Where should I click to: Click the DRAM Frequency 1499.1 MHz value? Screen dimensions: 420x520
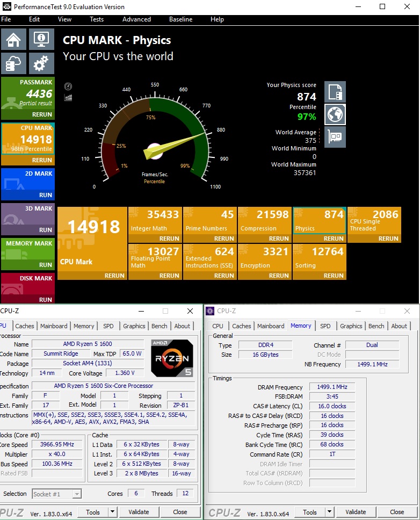pos(332,387)
